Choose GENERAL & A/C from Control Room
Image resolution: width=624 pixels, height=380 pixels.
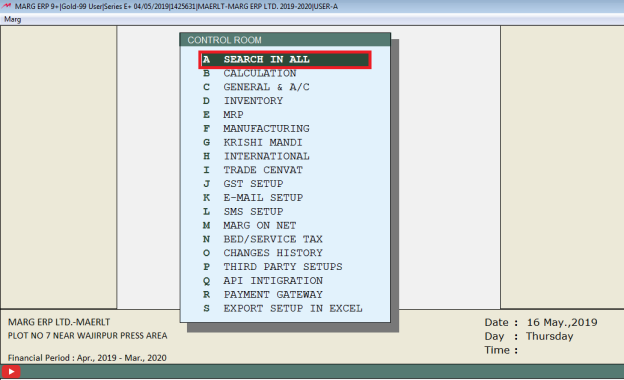tap(266, 87)
